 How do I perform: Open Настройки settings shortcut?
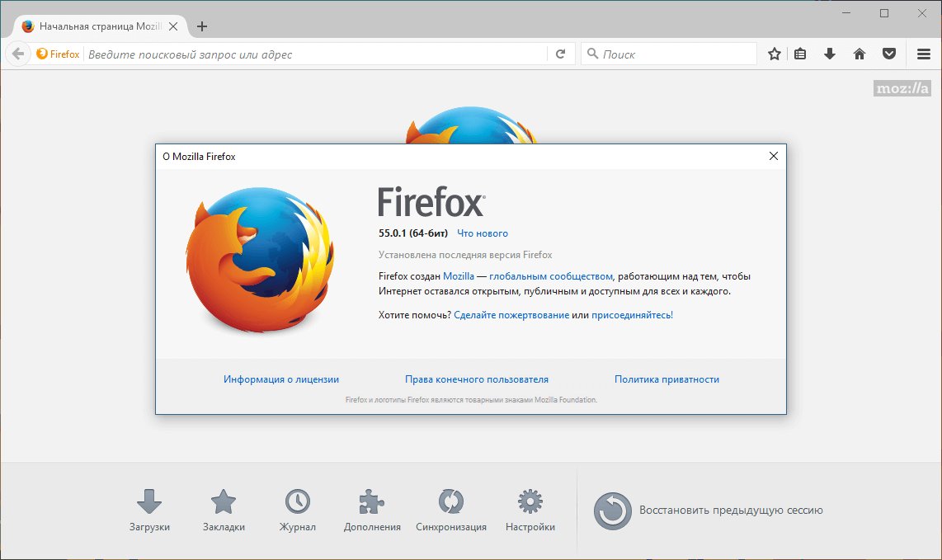(530, 511)
